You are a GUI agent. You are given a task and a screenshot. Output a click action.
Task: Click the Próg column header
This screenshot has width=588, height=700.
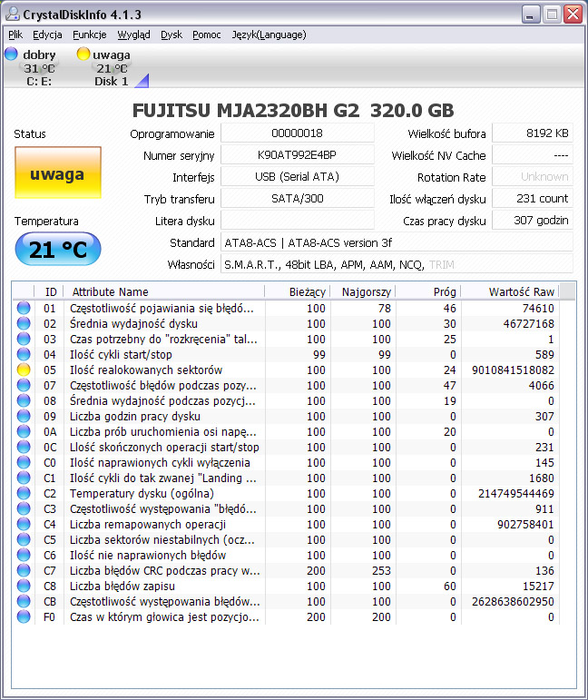[428, 292]
